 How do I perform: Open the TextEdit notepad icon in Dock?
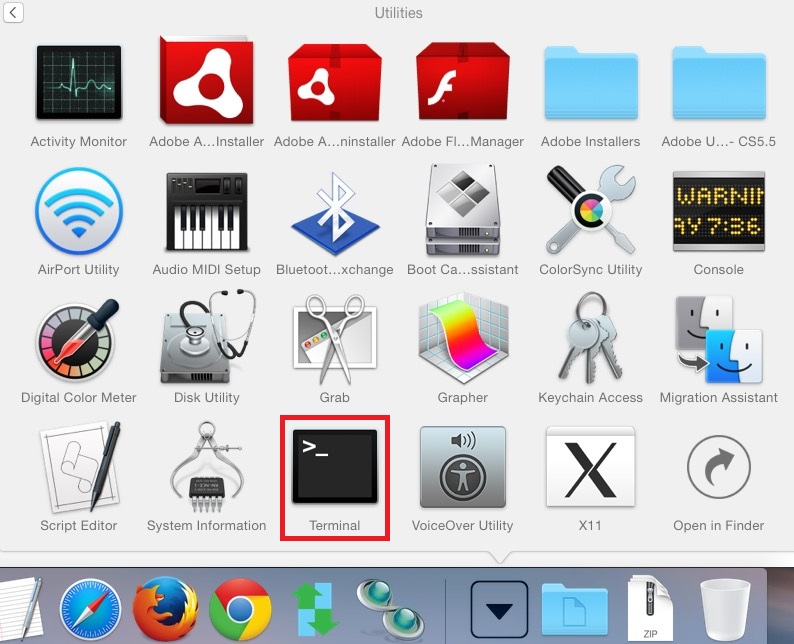20,609
